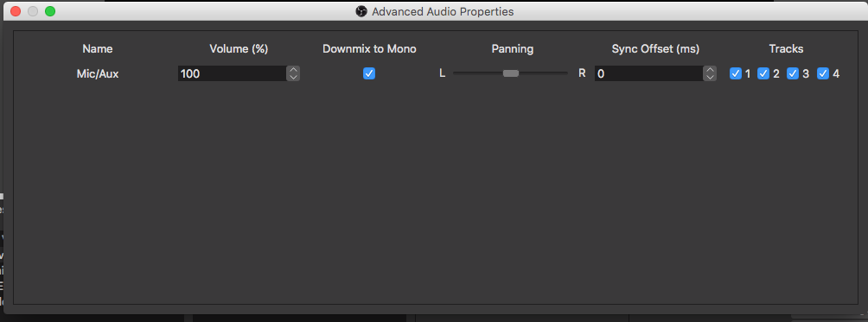The image size is (868, 322).
Task: Decrease volume percent with down arrow
Action: (x=293, y=78)
